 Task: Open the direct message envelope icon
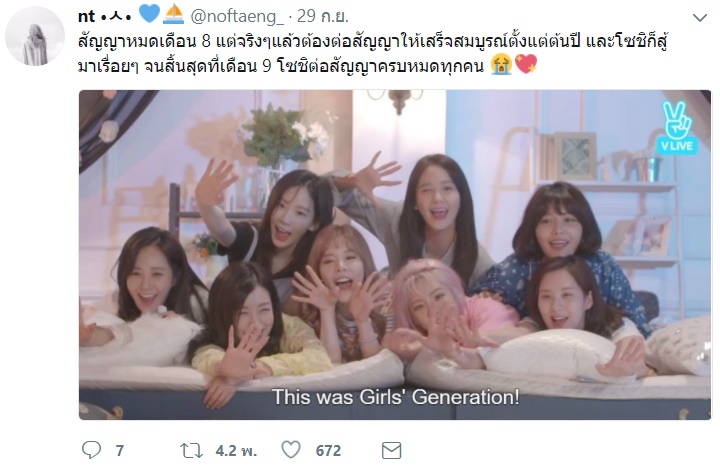pos(391,450)
